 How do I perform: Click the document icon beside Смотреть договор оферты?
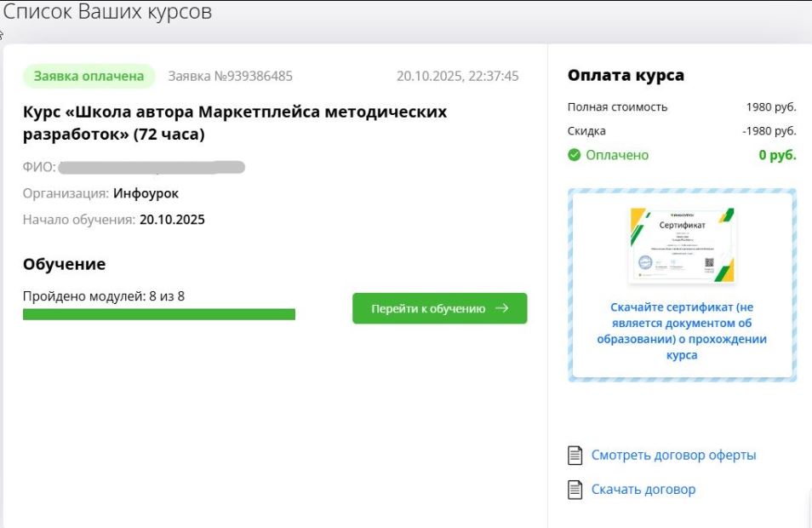tap(575, 456)
